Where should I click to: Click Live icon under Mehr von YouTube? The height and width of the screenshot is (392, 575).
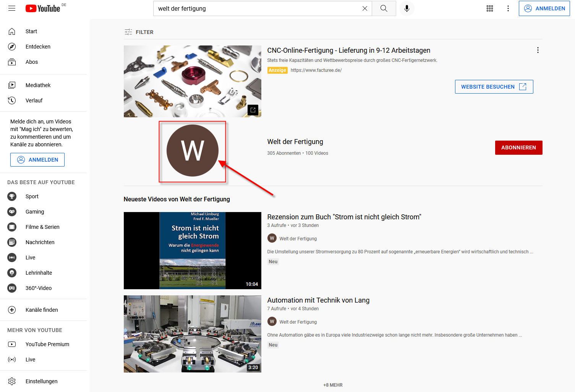(x=12, y=360)
